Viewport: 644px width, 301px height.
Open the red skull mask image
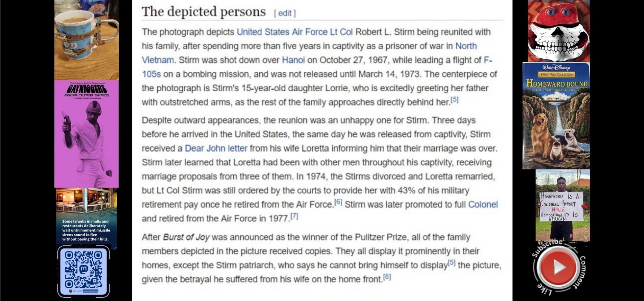click(x=558, y=31)
